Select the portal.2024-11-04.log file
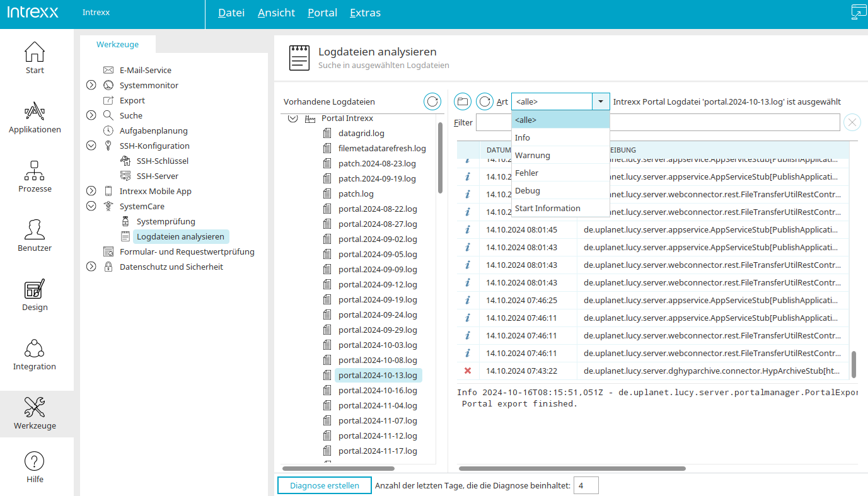 [378, 405]
